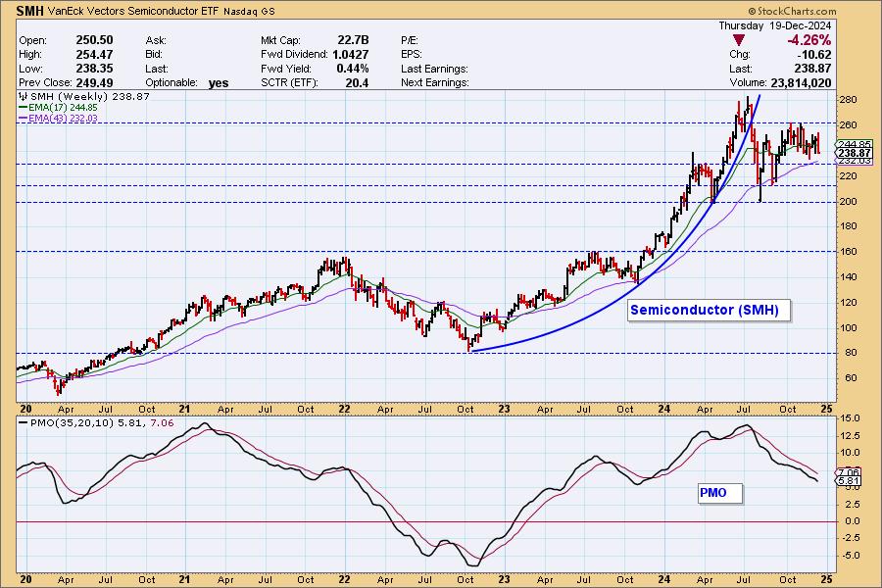Screen dimensions: 882x588
Task: Select the bold SMH ticker symbol in title
Action: coord(30,11)
